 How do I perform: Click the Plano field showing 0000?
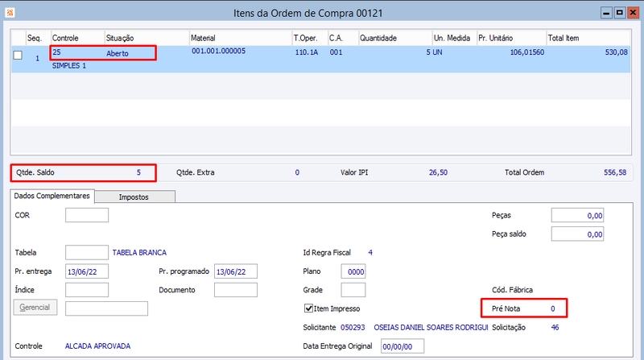coord(353,271)
